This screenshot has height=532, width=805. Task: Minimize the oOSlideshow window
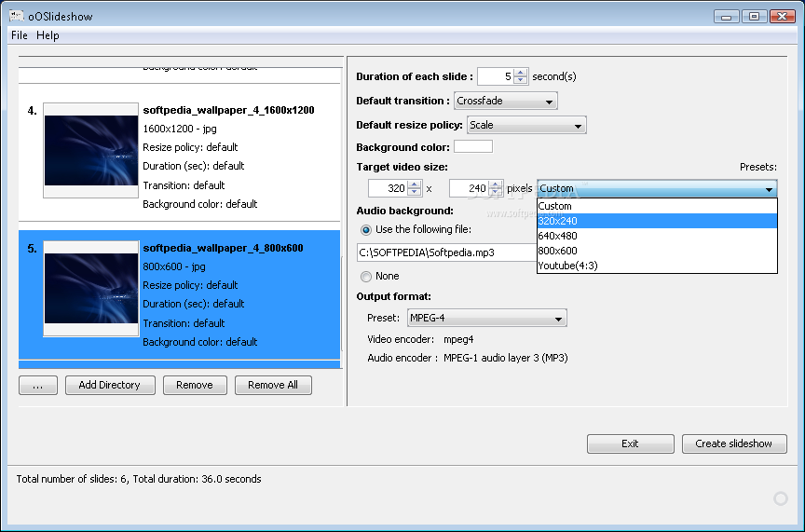click(x=727, y=17)
